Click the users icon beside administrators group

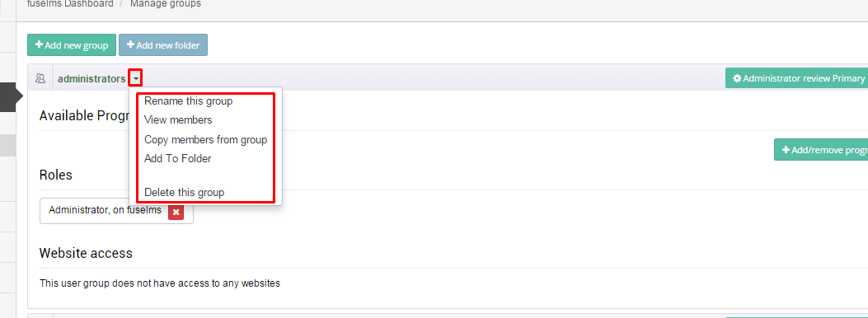pyautogui.click(x=40, y=78)
